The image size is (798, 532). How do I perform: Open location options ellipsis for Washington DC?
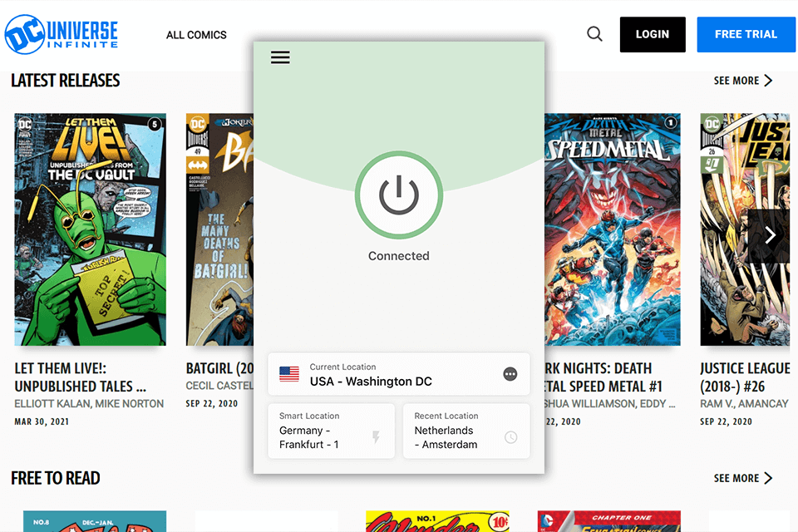[510, 374]
